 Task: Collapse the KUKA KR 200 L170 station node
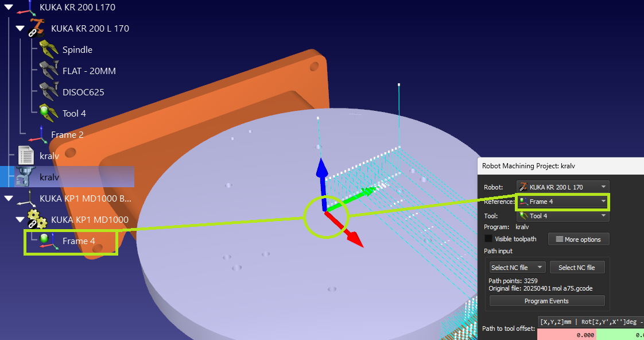[8, 7]
